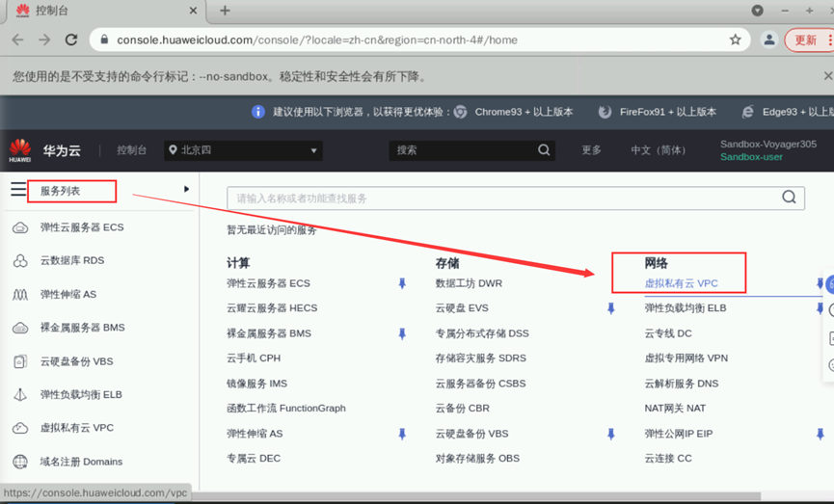Open 数据工坊 DWR service
This screenshot has width=834, height=504.
(469, 283)
